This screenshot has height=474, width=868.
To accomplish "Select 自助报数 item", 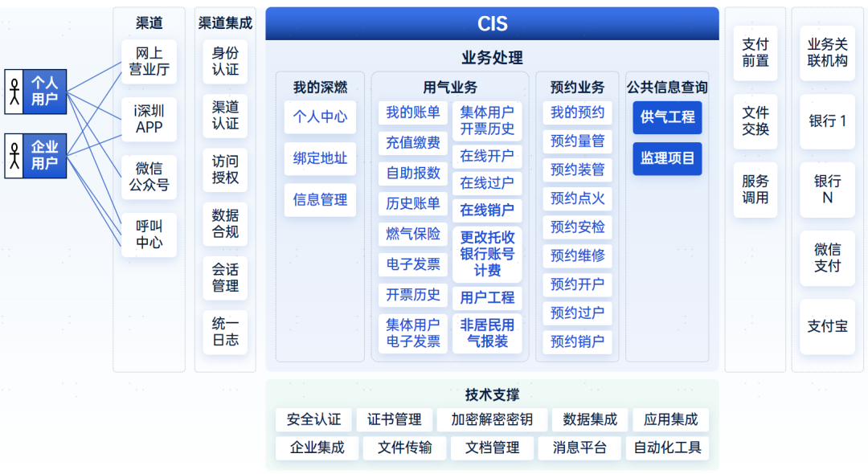I will [413, 174].
